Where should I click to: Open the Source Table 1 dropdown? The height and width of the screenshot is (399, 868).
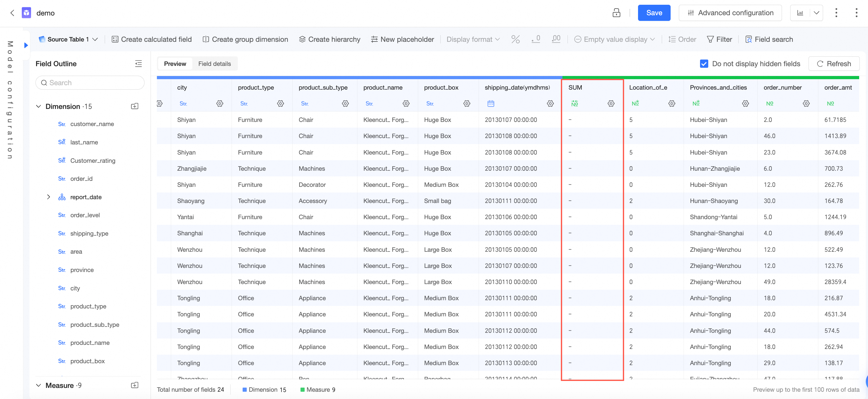tap(68, 40)
